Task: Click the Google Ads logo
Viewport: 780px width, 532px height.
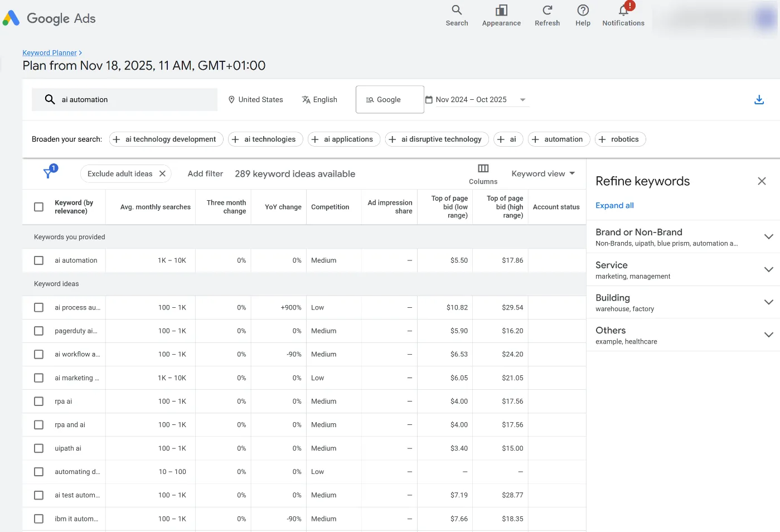Action: click(x=49, y=18)
